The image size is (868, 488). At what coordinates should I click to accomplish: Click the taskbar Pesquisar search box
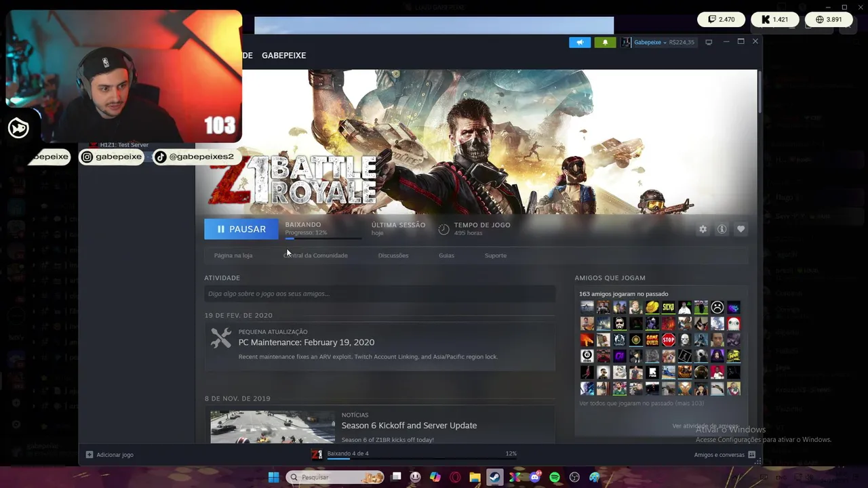pos(335,477)
